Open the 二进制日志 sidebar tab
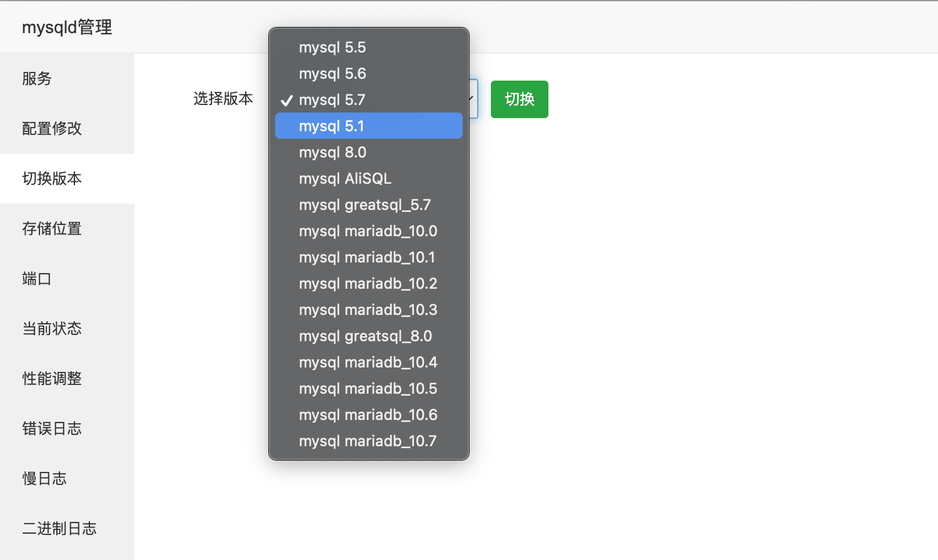The height and width of the screenshot is (560, 938). tap(67, 529)
